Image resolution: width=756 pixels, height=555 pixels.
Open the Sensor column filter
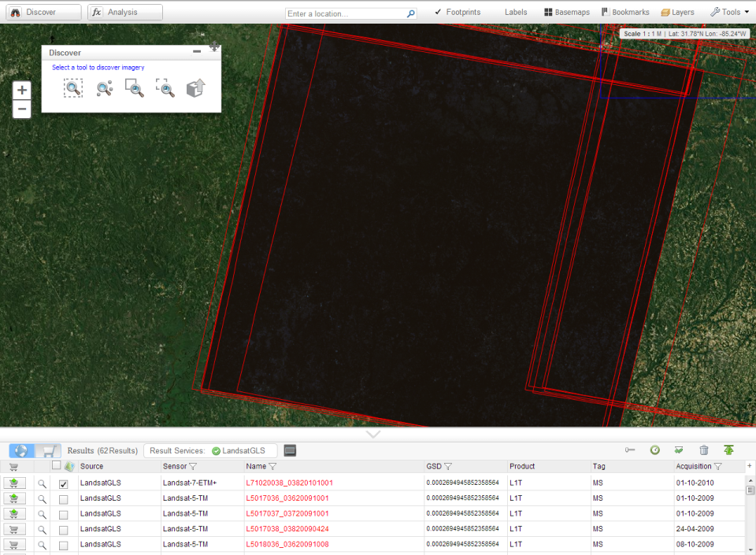[x=193, y=466]
